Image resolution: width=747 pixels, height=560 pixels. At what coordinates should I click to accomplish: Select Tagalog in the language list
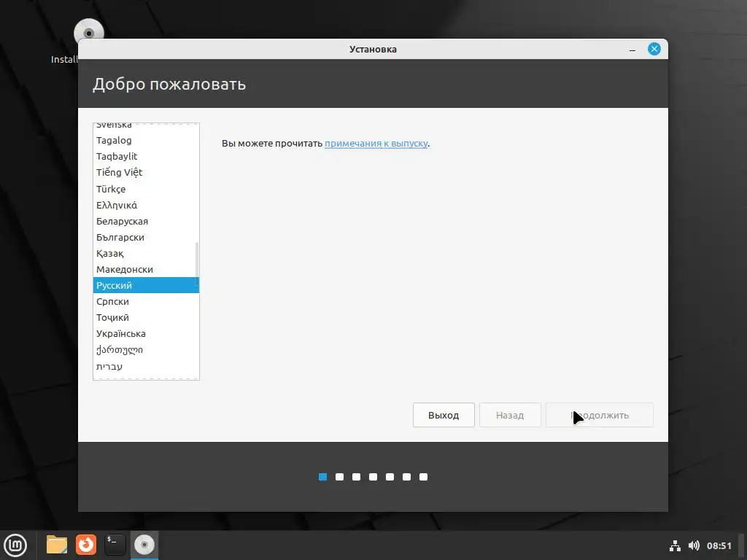tap(146, 141)
